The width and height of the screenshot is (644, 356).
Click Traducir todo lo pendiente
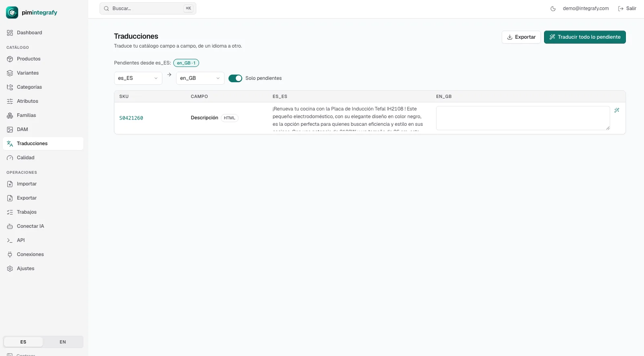coord(585,37)
